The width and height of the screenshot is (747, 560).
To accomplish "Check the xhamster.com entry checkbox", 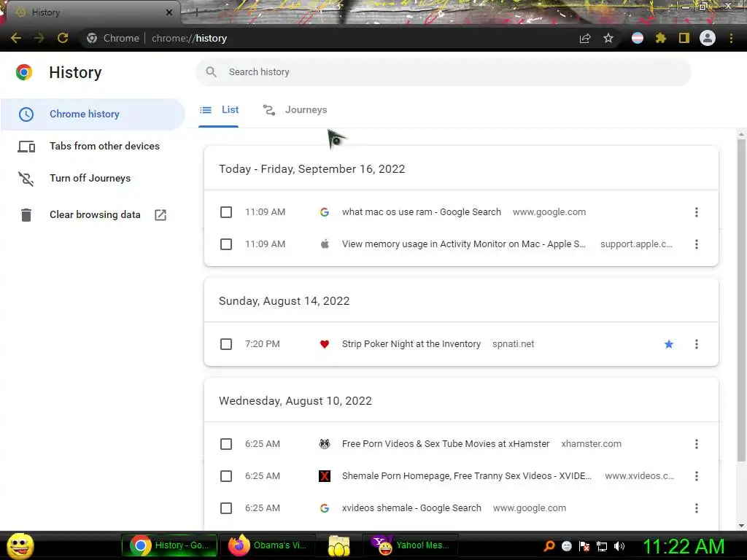I will 226,444.
